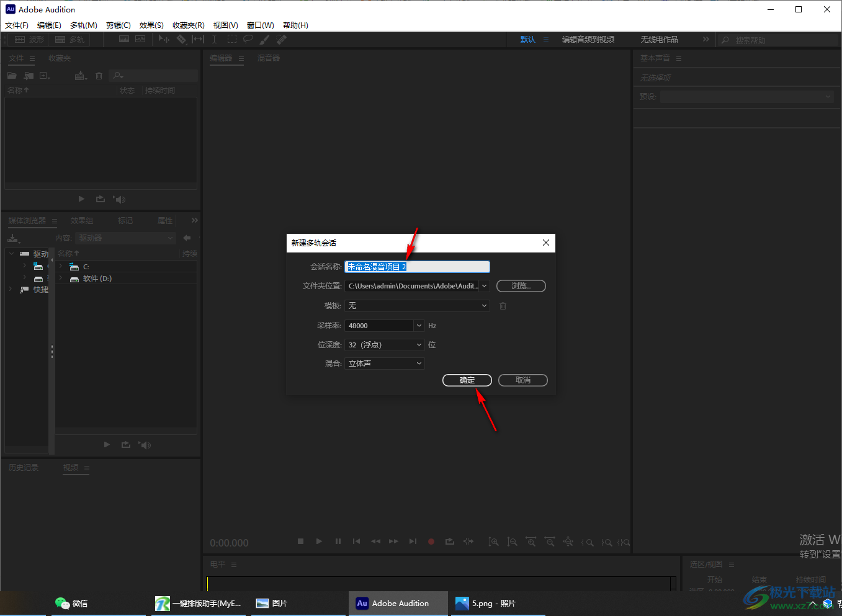The height and width of the screenshot is (616, 842).
Task: Open the 采样率 sample rate dropdown arrow
Action: point(419,326)
